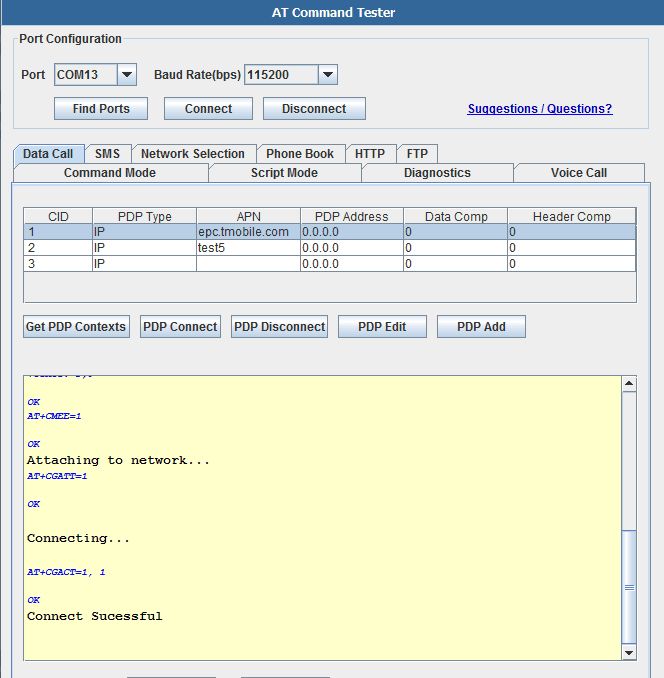Viewport: 664px width, 678px height.
Task: Click the CID column header
Action: tap(58, 216)
